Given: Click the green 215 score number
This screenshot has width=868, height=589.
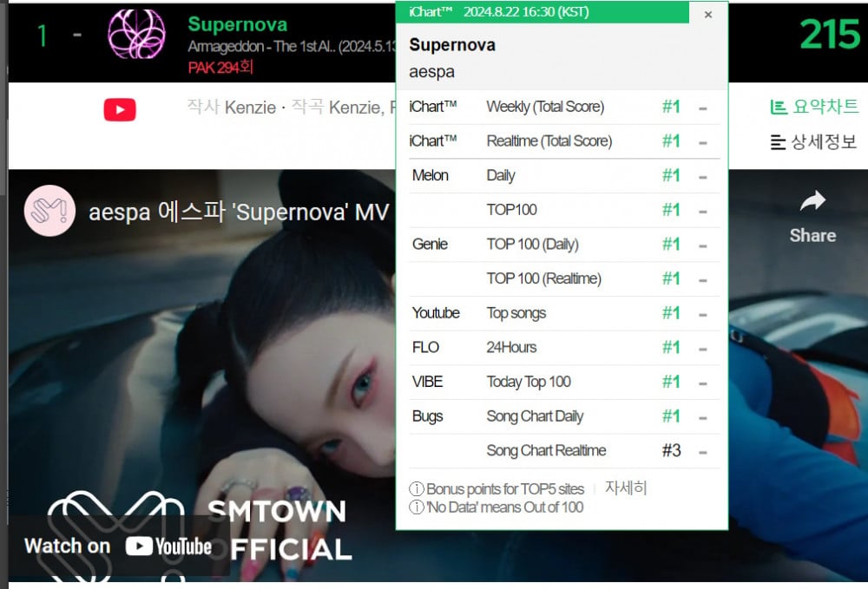Looking at the screenshot, I should coord(830,35).
